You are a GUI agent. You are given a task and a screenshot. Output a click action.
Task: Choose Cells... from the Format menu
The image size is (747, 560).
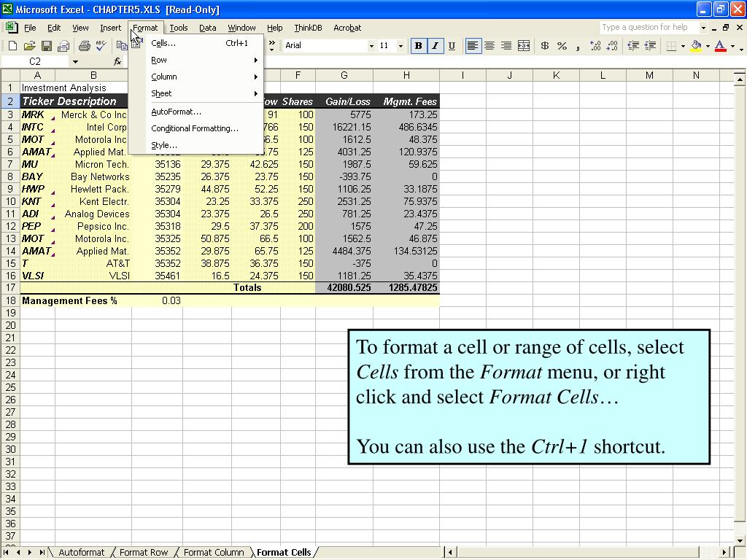[x=204, y=43]
